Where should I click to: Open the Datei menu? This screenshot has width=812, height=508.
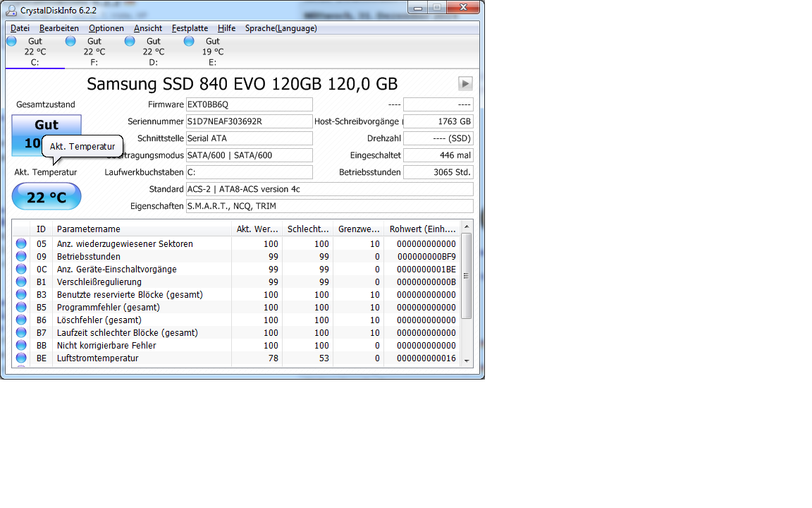pyautogui.click(x=20, y=28)
